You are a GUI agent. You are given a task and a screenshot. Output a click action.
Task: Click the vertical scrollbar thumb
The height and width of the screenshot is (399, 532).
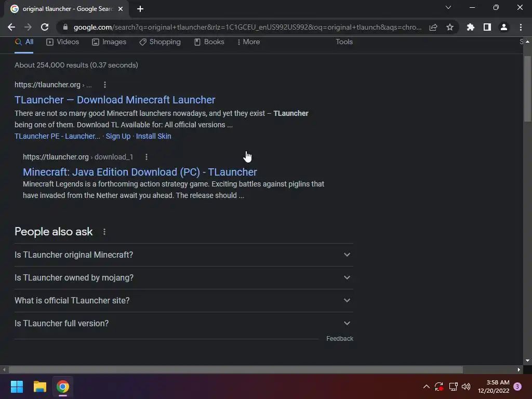[x=527, y=89]
